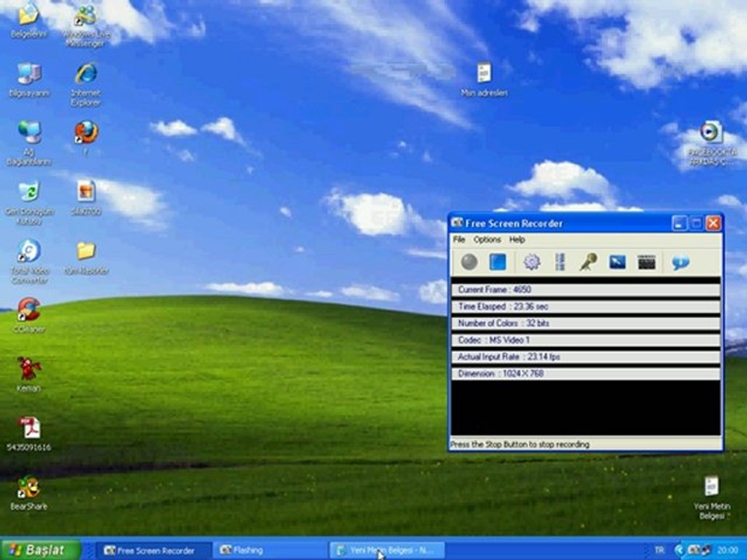Select the Windows Live Messenger desktop icon
Screen dimensions: 747x560
pyautogui.click(x=86, y=25)
